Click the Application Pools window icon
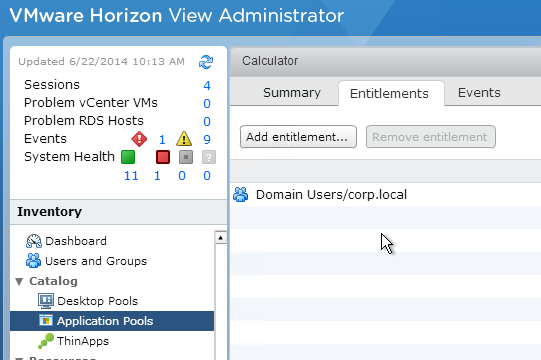 [46, 321]
